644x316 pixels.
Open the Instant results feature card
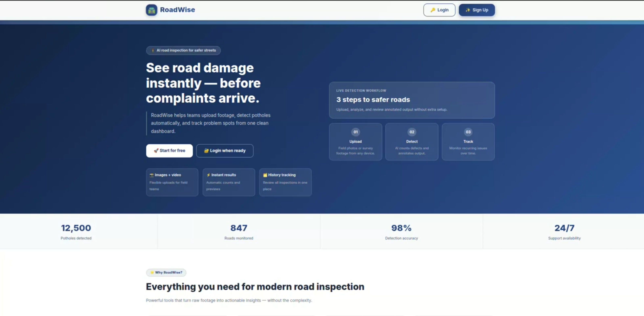pos(229,182)
